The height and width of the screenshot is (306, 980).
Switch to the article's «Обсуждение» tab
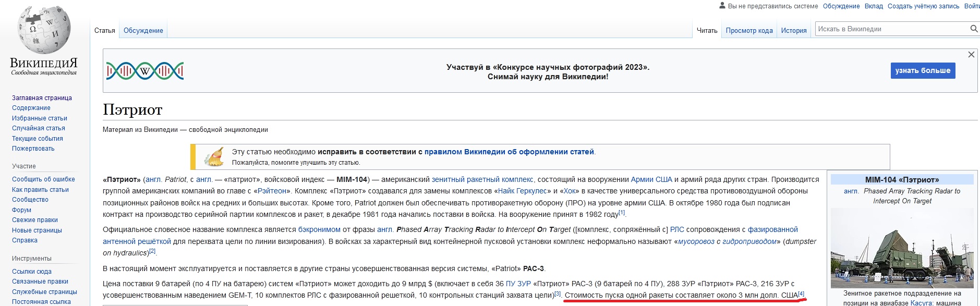point(143,31)
